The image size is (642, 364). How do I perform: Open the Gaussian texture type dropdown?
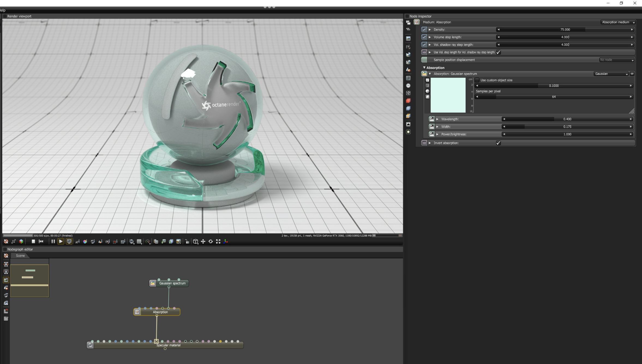(611, 74)
